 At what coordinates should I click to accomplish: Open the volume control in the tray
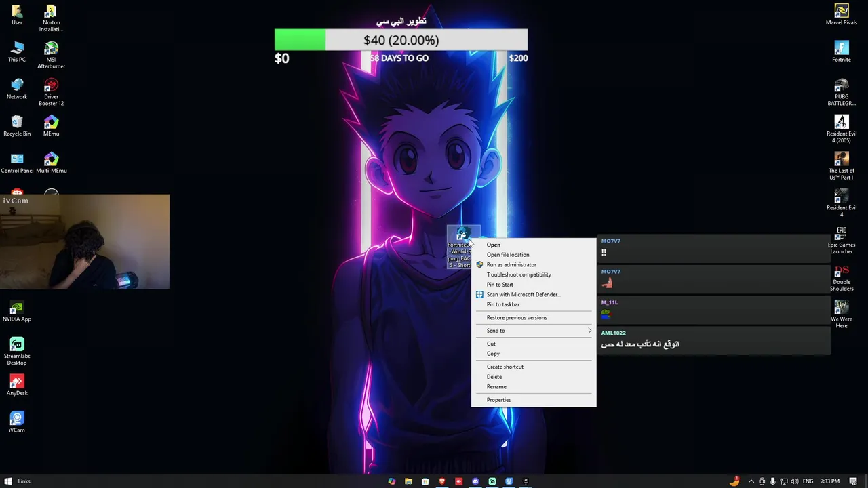pos(794,481)
